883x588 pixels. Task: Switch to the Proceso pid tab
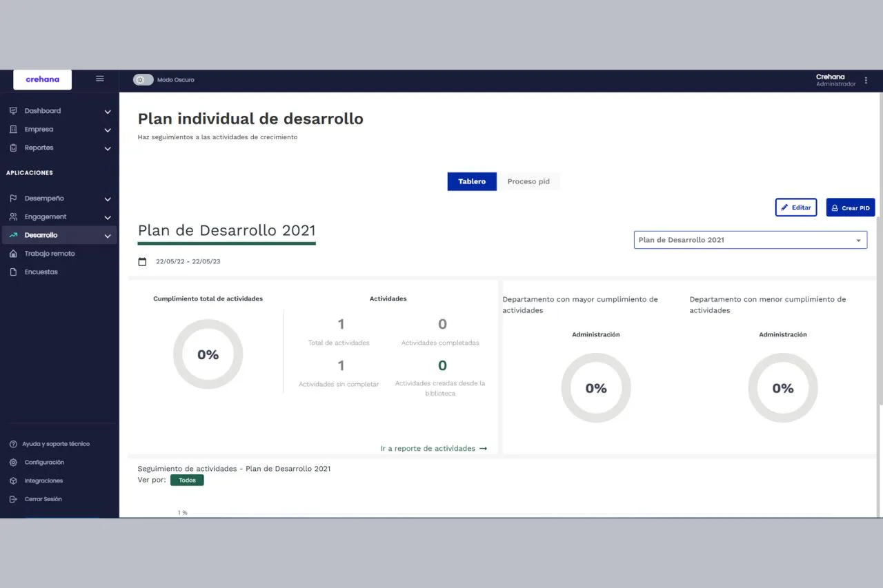(x=528, y=181)
